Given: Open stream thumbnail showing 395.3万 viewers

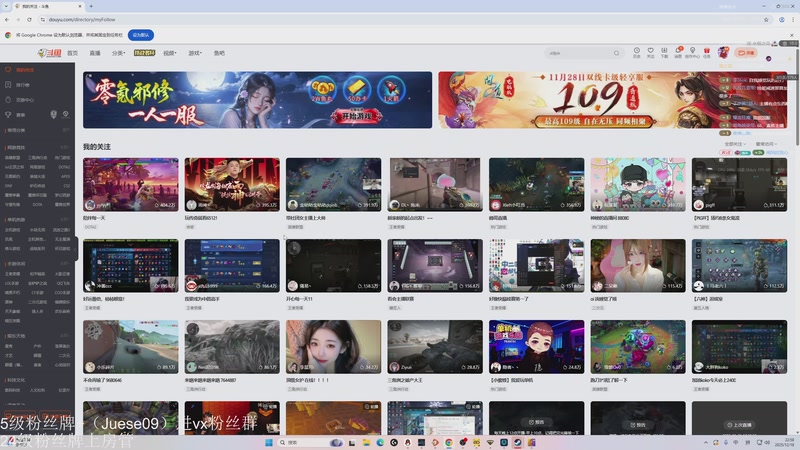Looking at the screenshot, I should 232,184.
